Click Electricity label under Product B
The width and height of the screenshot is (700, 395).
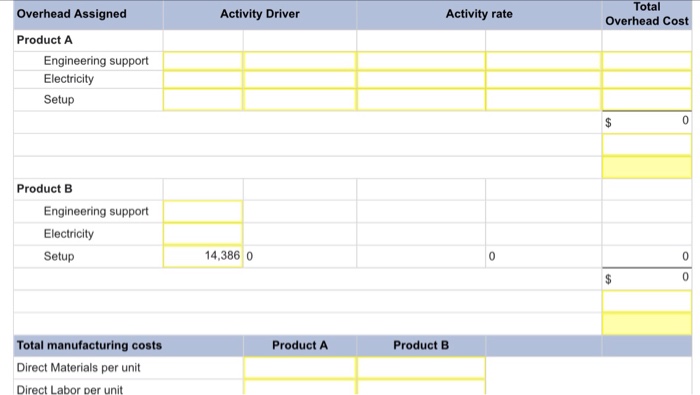pyautogui.click(x=69, y=234)
